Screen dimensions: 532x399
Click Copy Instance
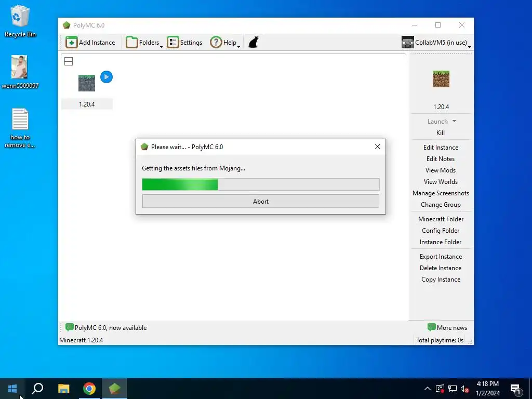click(x=441, y=280)
